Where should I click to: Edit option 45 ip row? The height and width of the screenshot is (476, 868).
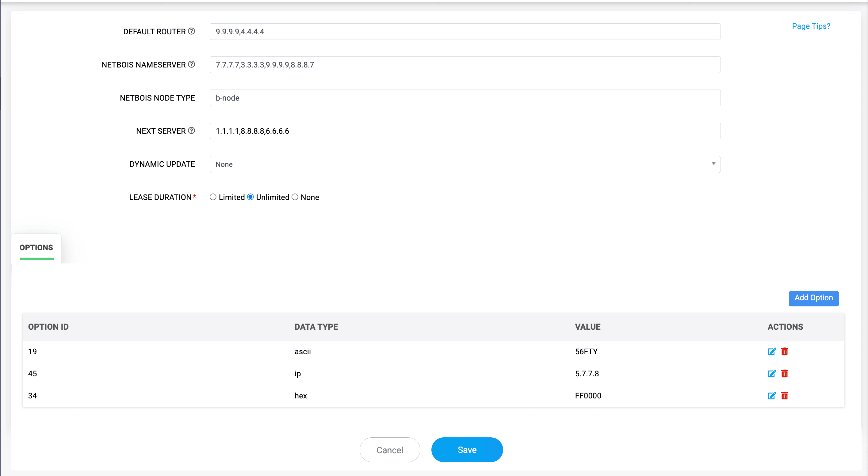(x=771, y=374)
